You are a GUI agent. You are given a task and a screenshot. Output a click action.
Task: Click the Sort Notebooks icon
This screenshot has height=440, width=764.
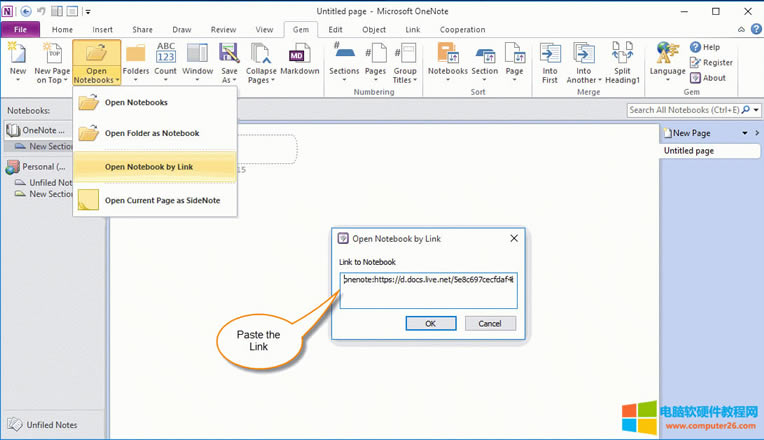447,53
